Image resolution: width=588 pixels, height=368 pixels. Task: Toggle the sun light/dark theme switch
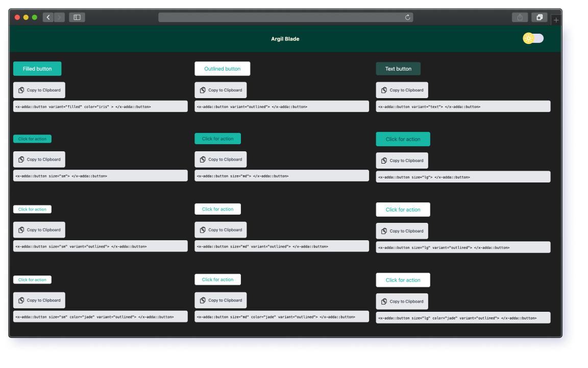click(x=533, y=38)
